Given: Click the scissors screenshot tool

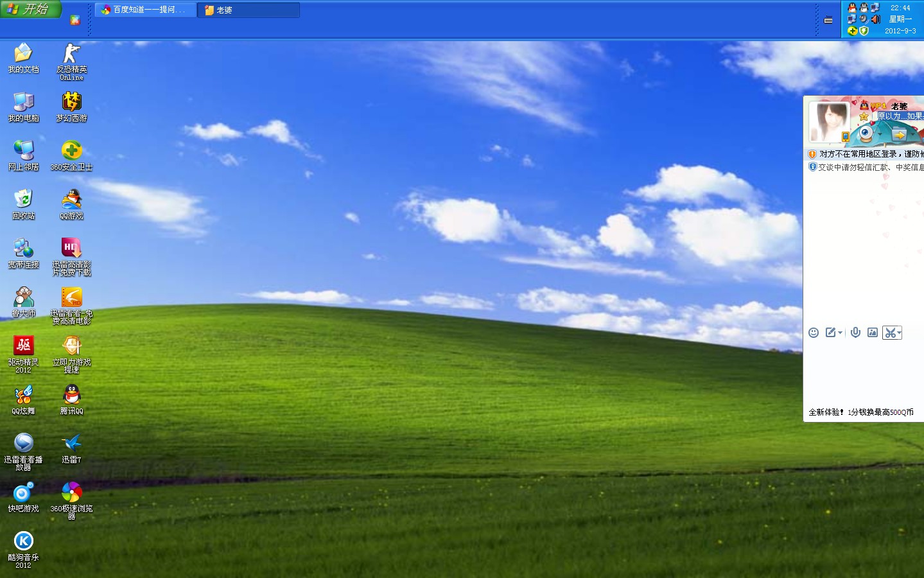Looking at the screenshot, I should click(x=890, y=333).
